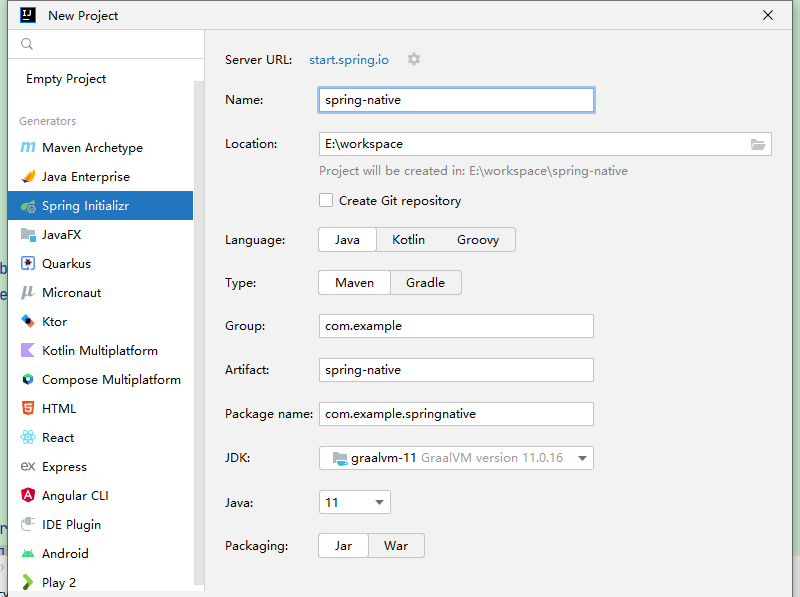Open start.spring.io server link
This screenshot has width=800, height=597.
[349, 60]
